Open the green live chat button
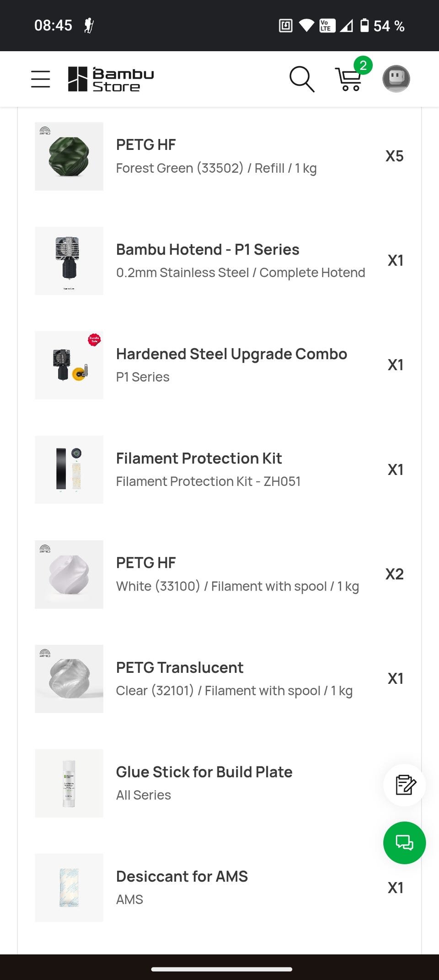439x980 pixels. tap(405, 843)
